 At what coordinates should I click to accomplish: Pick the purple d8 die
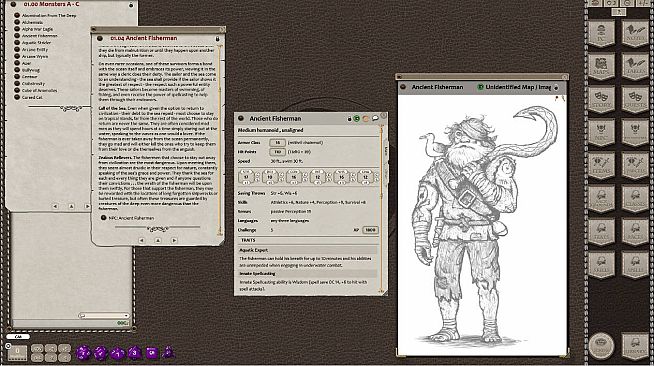point(134,353)
